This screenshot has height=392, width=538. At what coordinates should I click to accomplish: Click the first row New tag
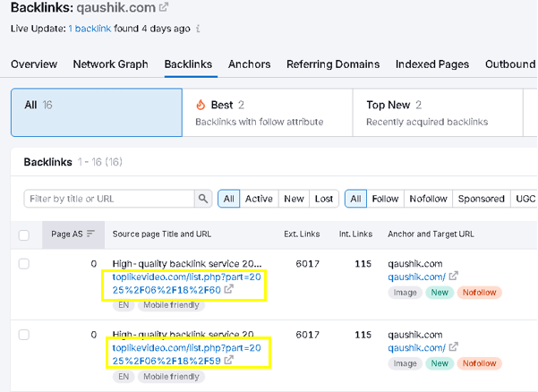click(440, 293)
